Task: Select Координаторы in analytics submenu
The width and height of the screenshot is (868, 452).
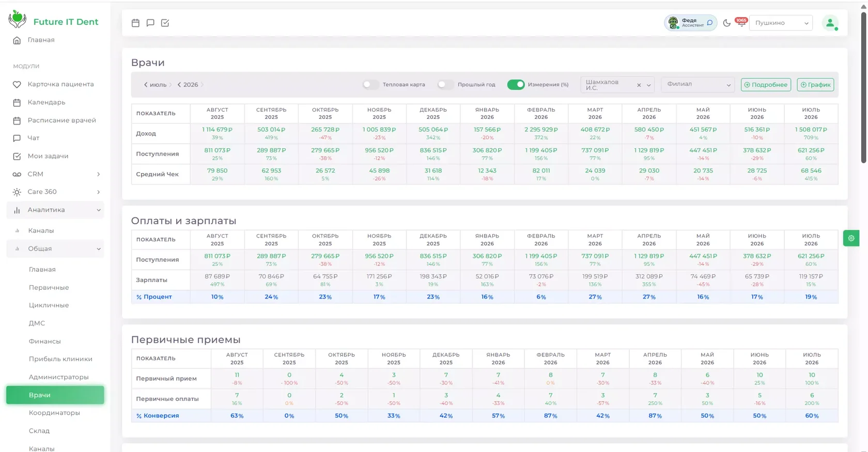Action: (54, 413)
